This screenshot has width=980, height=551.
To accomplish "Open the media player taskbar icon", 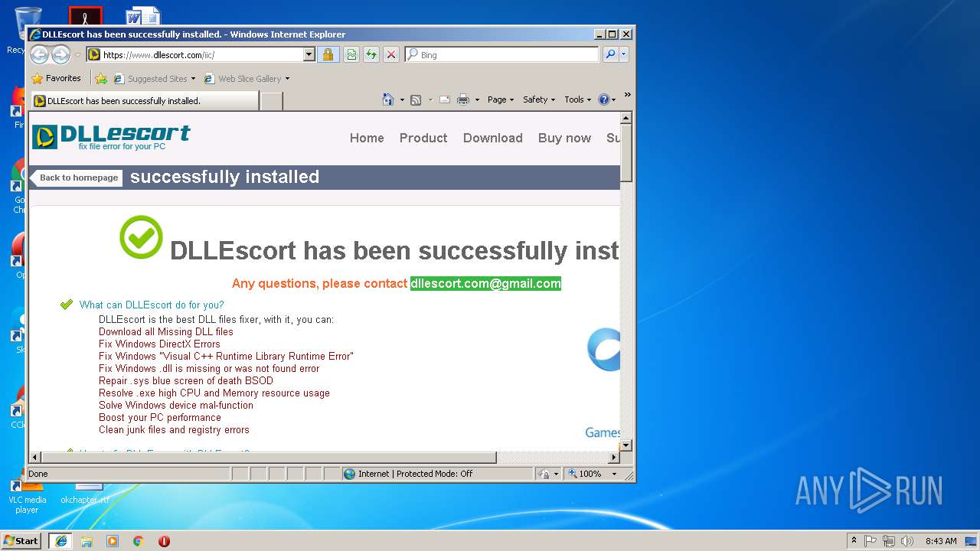I will coord(113,540).
